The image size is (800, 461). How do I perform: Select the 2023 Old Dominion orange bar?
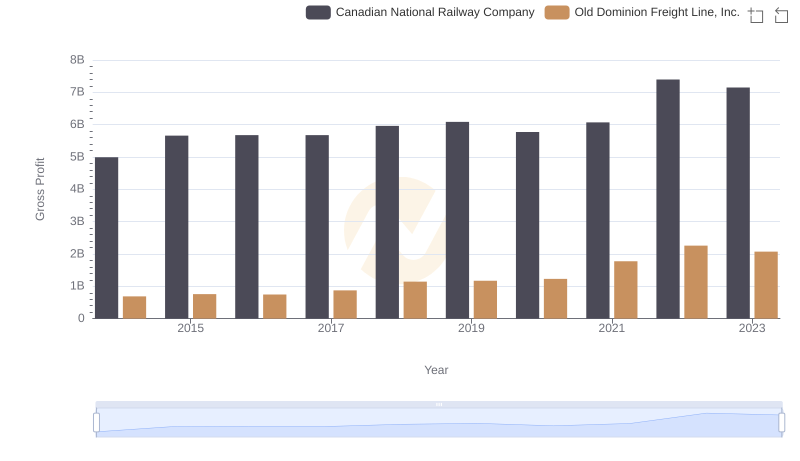tap(766, 285)
